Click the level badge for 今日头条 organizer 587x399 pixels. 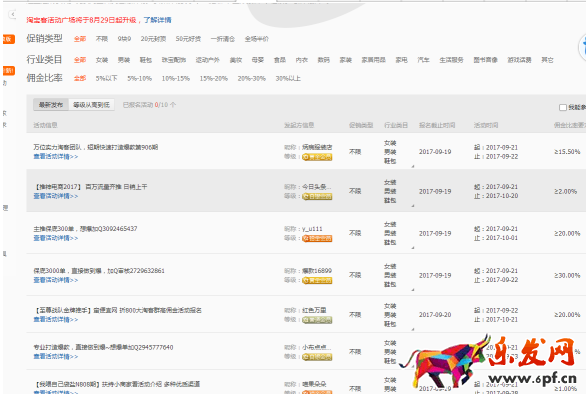tap(317, 197)
